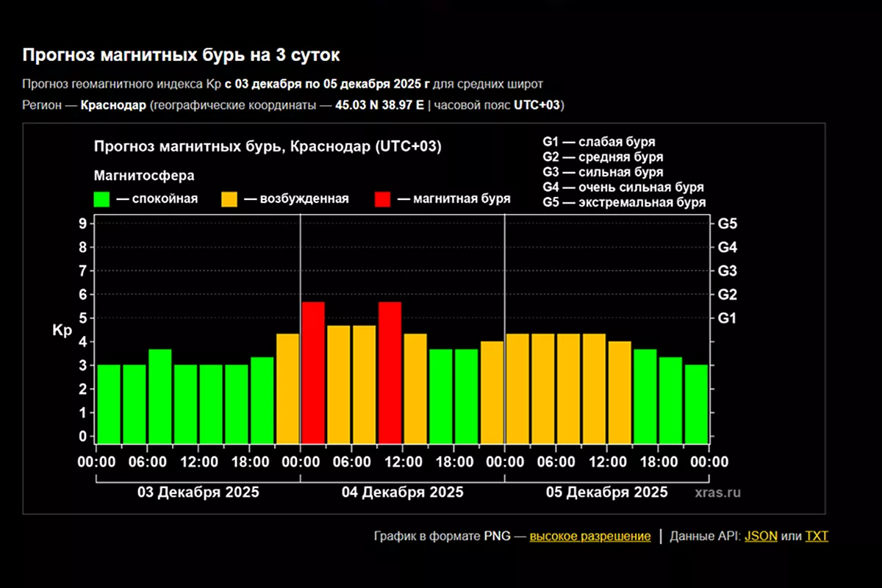Image resolution: width=882 pixels, height=588 pixels.
Task: Click the first red bar on 04 December
Action: click(x=313, y=372)
